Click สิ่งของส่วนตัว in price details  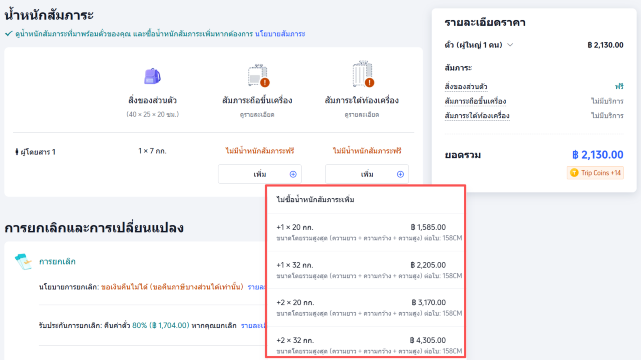pyautogui.click(x=466, y=87)
